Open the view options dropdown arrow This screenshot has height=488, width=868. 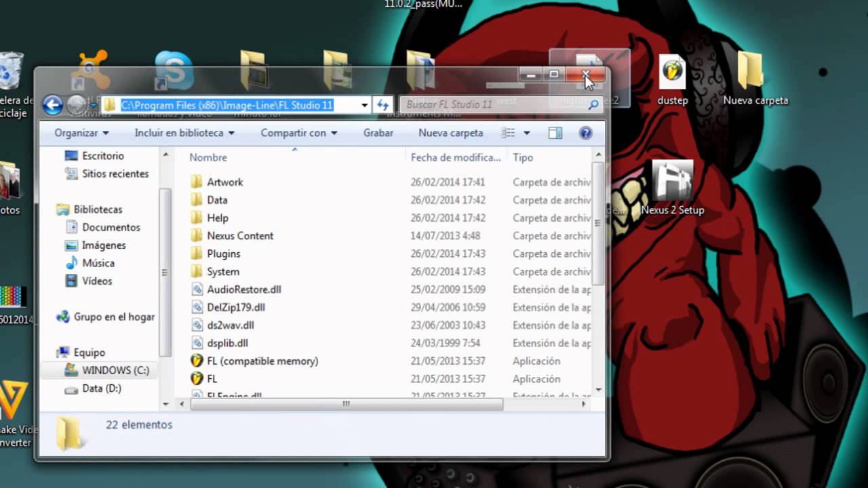click(x=527, y=133)
